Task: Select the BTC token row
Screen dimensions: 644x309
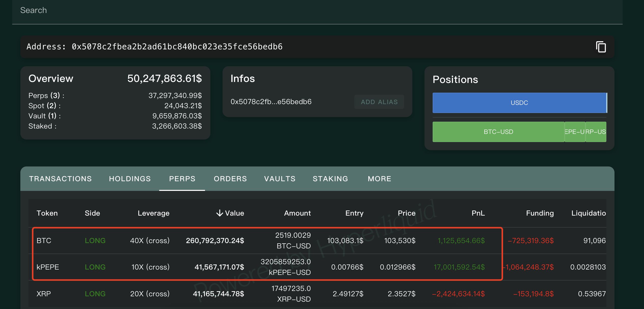Action: click(x=44, y=241)
